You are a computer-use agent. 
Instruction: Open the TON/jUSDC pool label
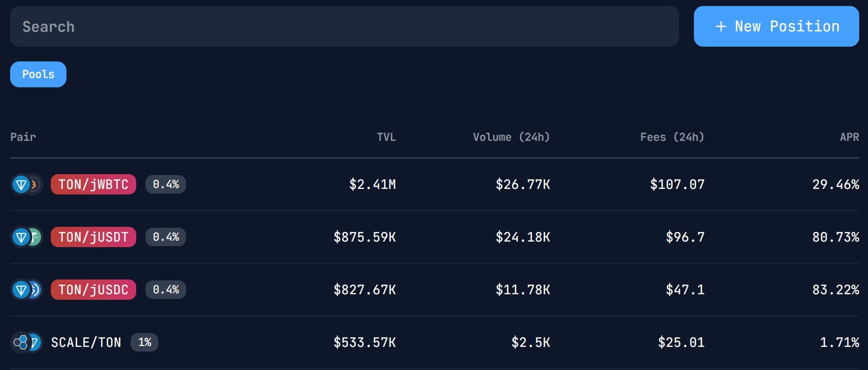[x=93, y=290]
